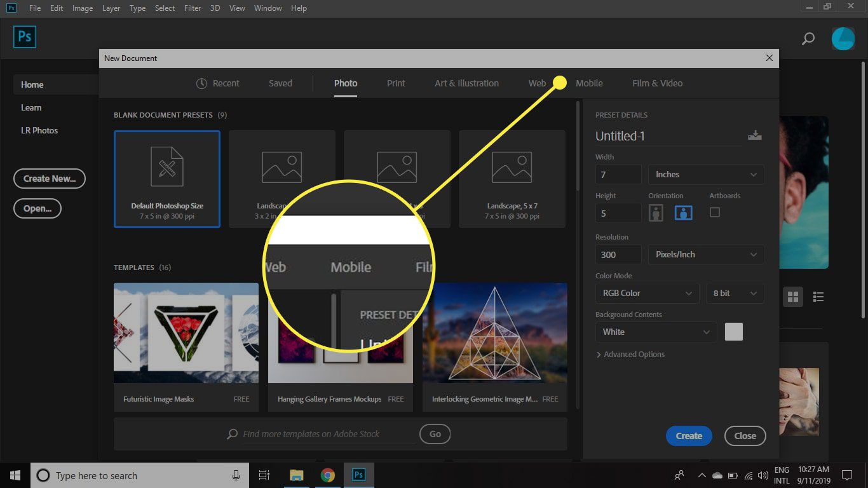The image size is (868, 488).
Task: Select Interlocking Geometric Image template
Action: pyautogui.click(x=495, y=347)
